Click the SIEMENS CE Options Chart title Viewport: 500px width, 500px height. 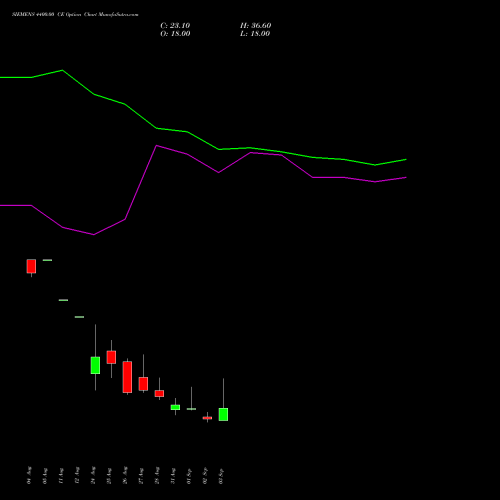point(75,14)
